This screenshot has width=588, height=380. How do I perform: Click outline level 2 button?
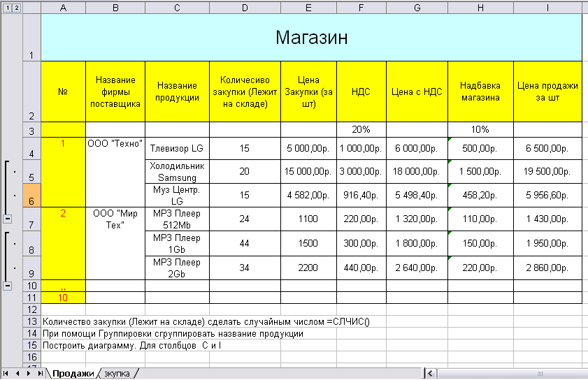click(17, 8)
